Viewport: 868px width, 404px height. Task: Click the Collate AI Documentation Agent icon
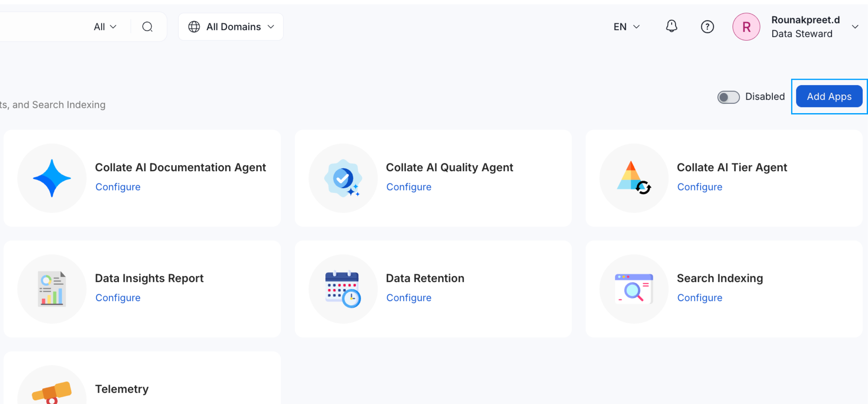tap(52, 178)
